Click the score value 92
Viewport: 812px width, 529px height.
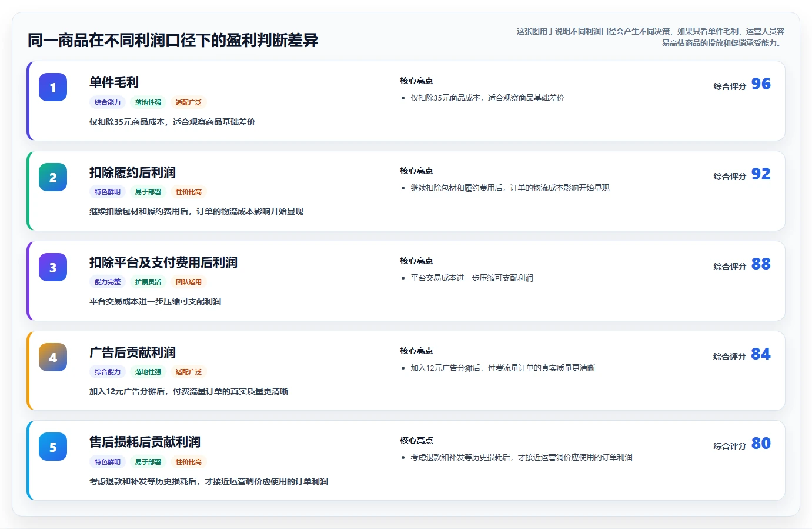tap(761, 174)
